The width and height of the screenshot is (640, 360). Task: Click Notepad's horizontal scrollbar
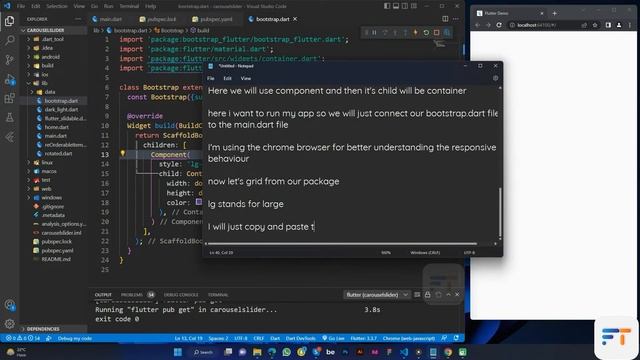coord(342,244)
